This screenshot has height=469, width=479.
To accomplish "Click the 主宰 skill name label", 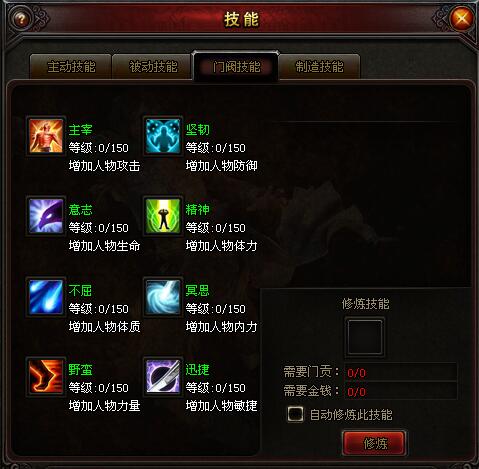I will [80, 130].
